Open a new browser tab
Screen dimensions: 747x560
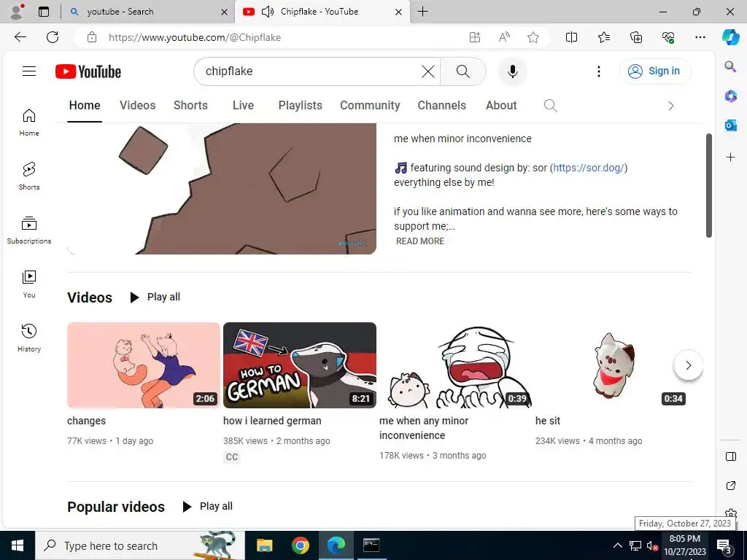(422, 12)
